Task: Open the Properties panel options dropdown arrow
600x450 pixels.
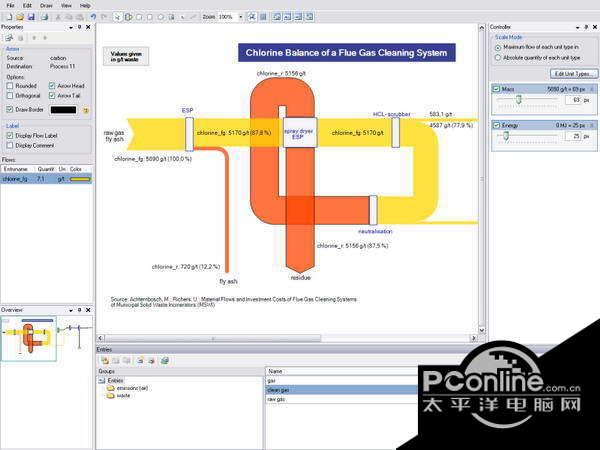Action: (x=71, y=28)
